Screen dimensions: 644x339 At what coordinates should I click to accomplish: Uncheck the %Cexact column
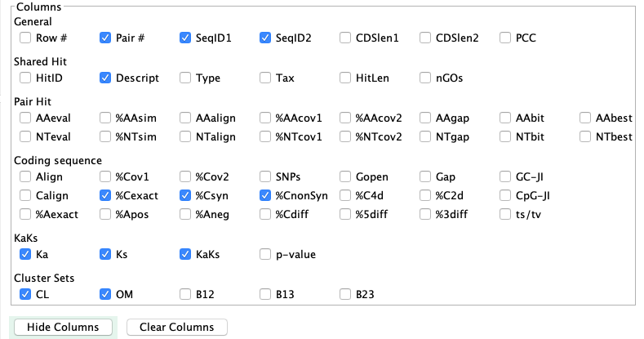[105, 195]
